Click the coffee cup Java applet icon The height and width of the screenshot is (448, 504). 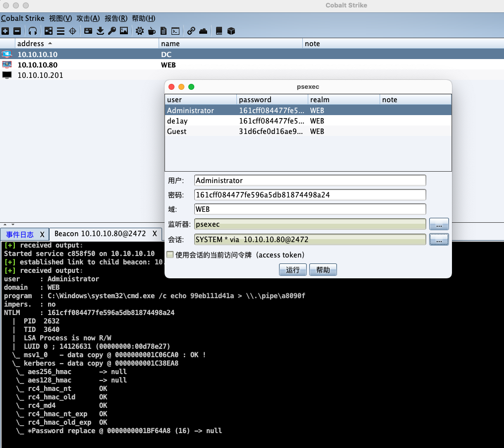(x=152, y=31)
